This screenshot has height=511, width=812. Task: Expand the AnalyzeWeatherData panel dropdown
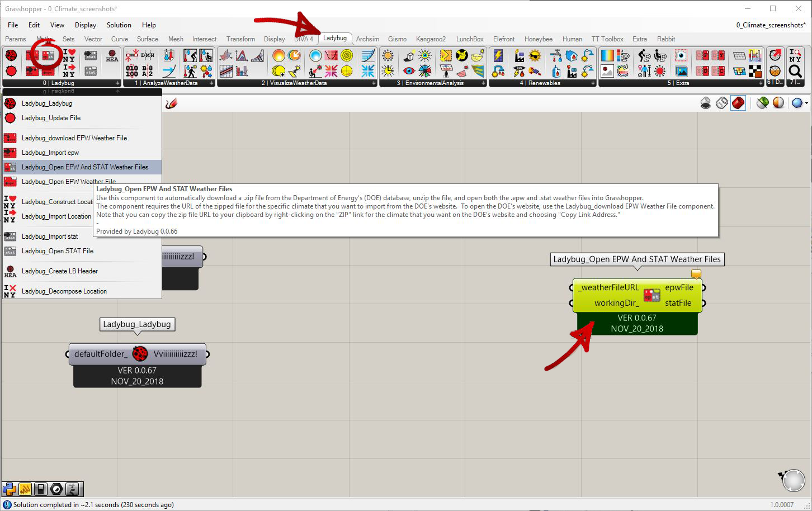coord(211,83)
